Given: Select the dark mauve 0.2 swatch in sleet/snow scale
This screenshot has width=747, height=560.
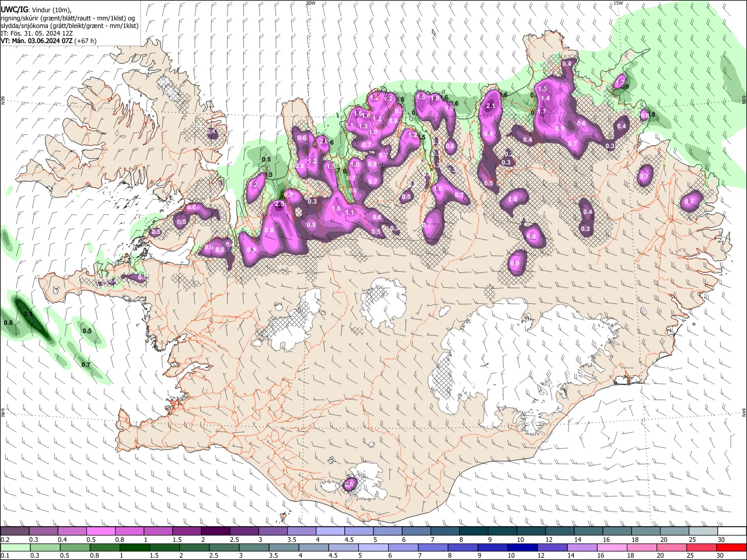Looking at the screenshot, I should pyautogui.click(x=15, y=531).
